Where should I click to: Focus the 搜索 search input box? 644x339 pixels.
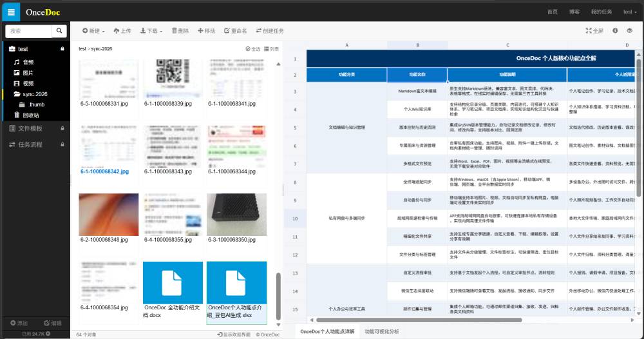pos(29,31)
